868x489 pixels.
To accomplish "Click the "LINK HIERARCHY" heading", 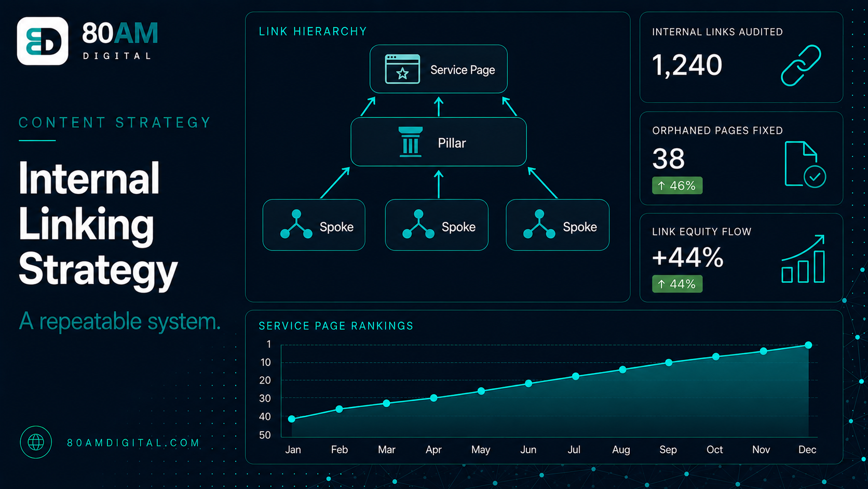I will [313, 32].
